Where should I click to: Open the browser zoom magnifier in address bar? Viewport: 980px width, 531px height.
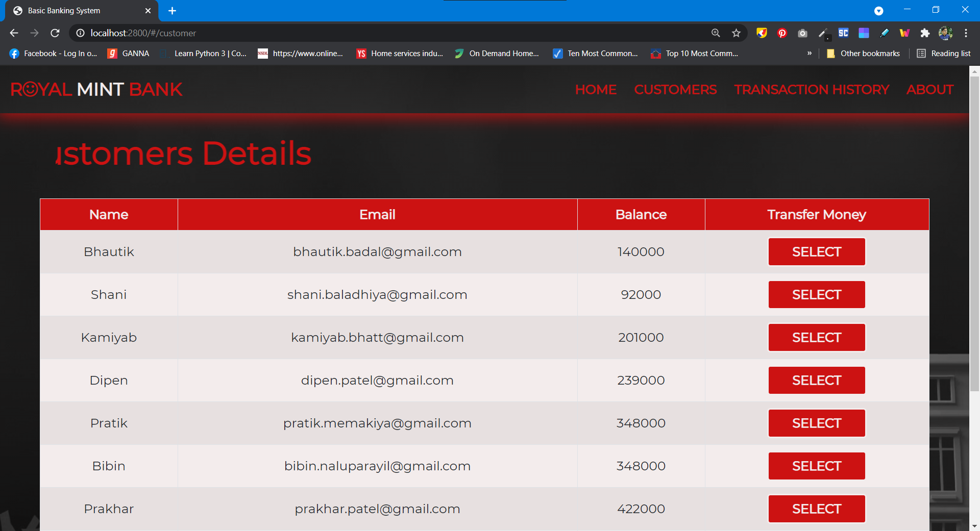pos(716,33)
